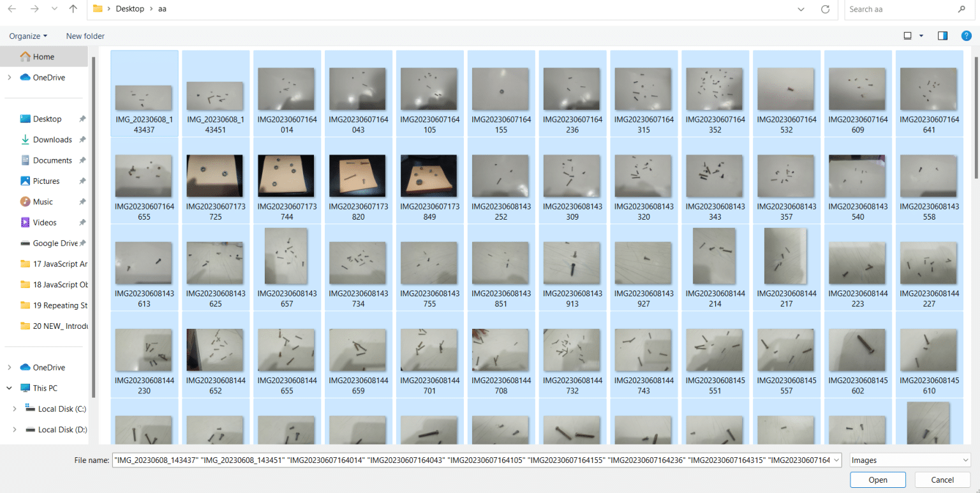Open the Pictures folder in sidebar

44,181
